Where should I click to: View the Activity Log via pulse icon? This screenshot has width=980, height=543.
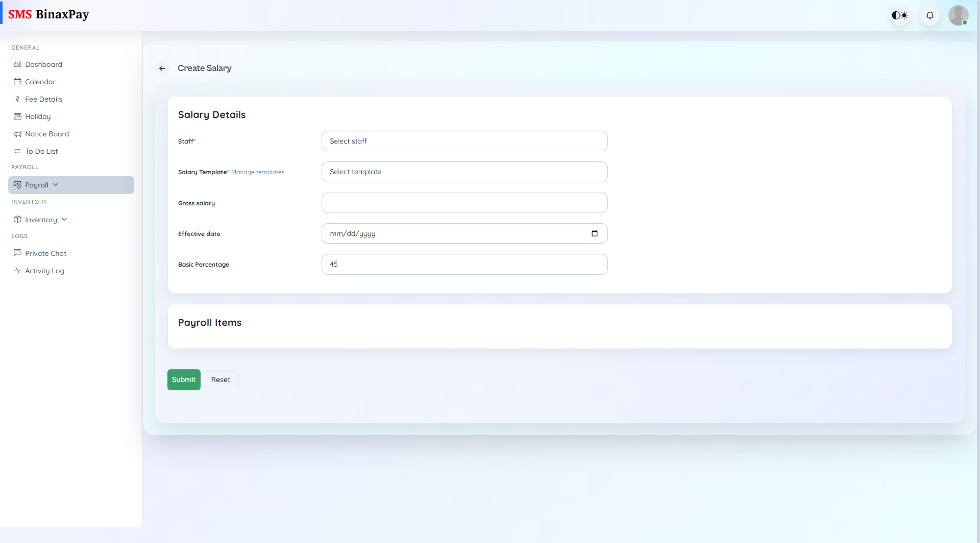coord(17,270)
